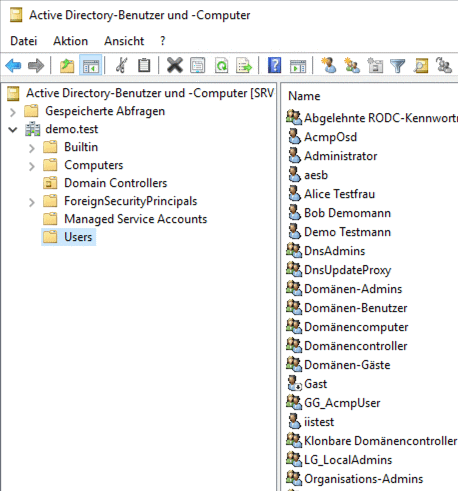Expand the Gespeicherte Abfragen node
This screenshot has height=491, width=458.
(13, 112)
